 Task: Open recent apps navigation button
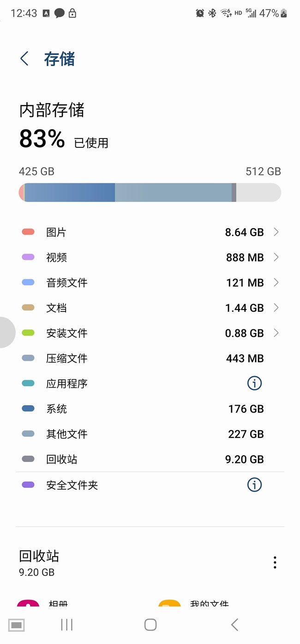67,625
